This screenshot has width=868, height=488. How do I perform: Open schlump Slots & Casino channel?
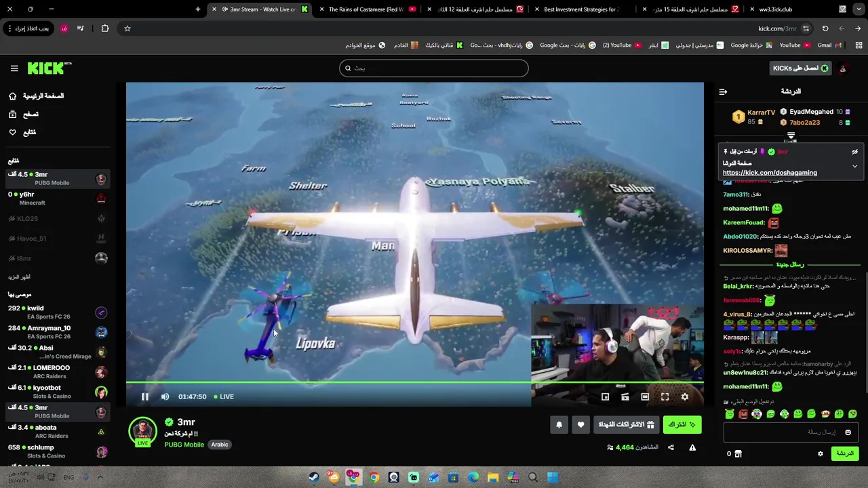tap(58, 451)
